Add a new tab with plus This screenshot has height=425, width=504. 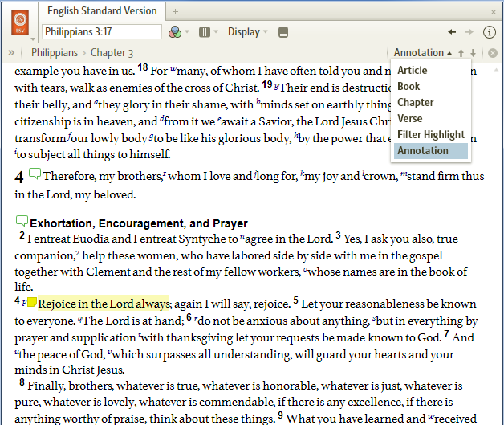[175, 12]
